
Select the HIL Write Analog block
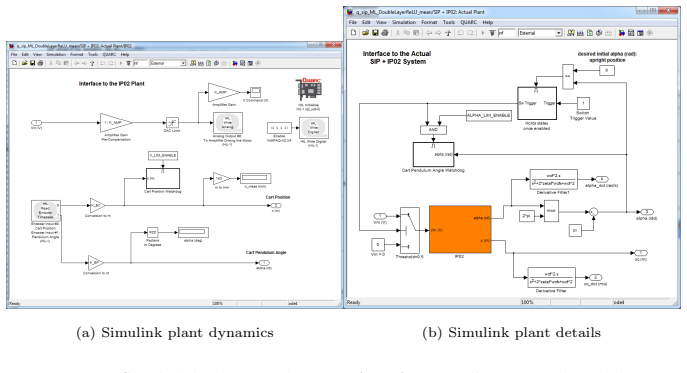228,124
